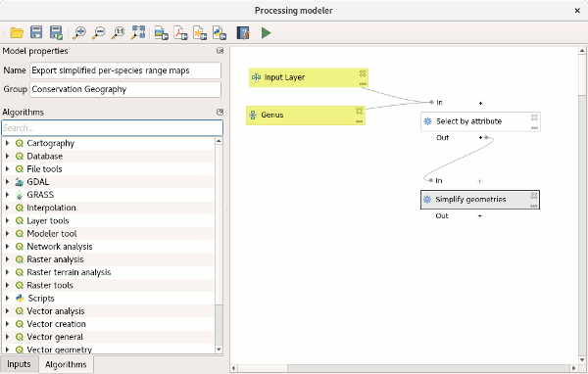Expand the GDAL provider group
The width and height of the screenshot is (588, 374).
[7, 182]
